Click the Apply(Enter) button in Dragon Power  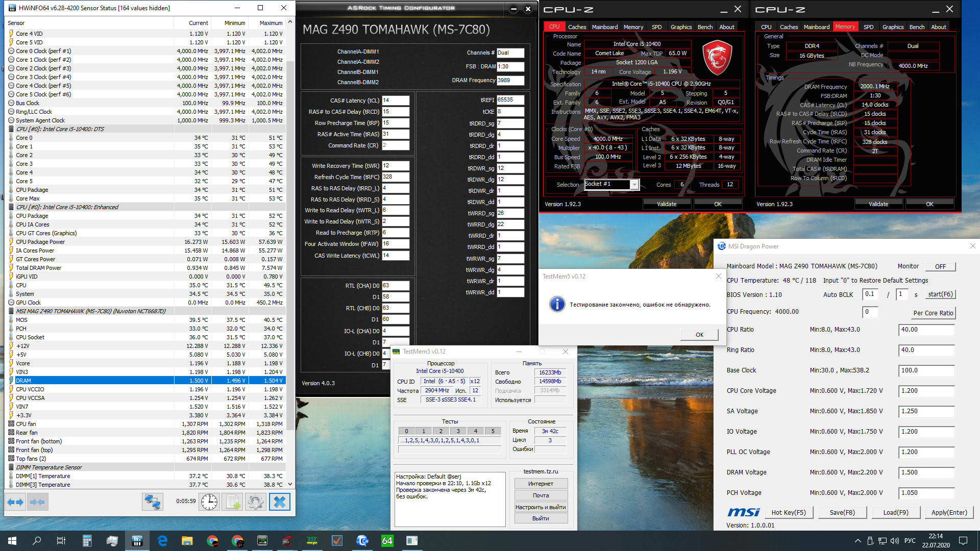coord(949,512)
